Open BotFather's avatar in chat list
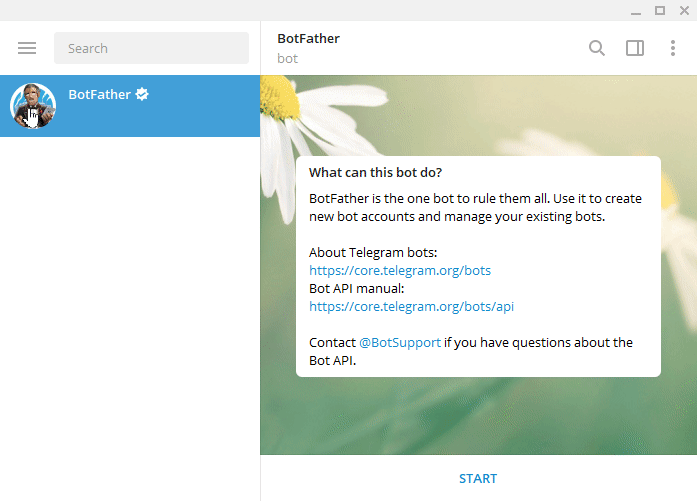The height and width of the screenshot is (501, 697). pos(33,106)
